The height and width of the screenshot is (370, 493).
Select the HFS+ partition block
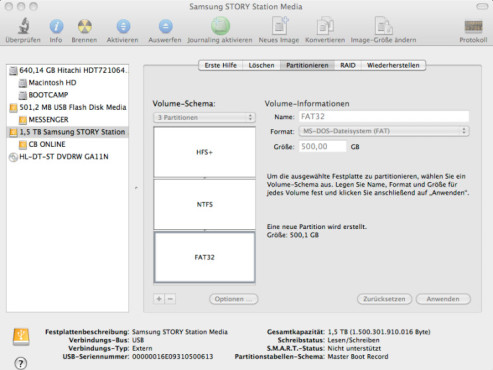click(x=204, y=152)
